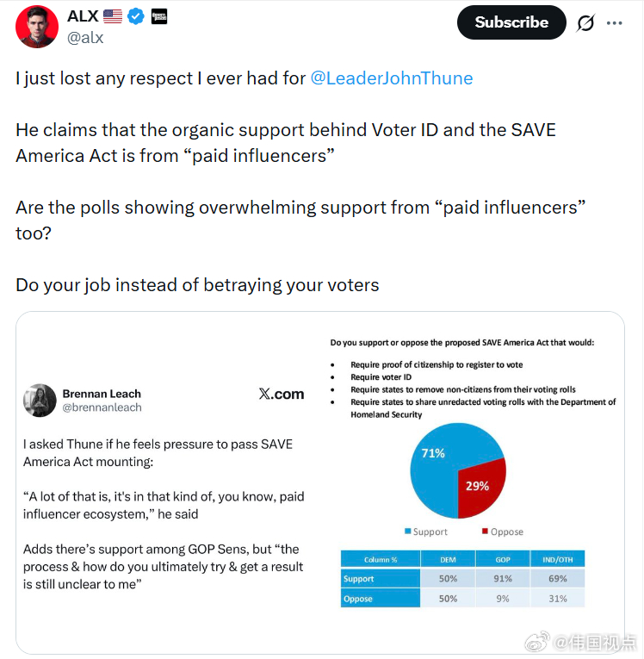
Task: Click the black affiliate badge beside the checkmark
Action: [x=159, y=16]
